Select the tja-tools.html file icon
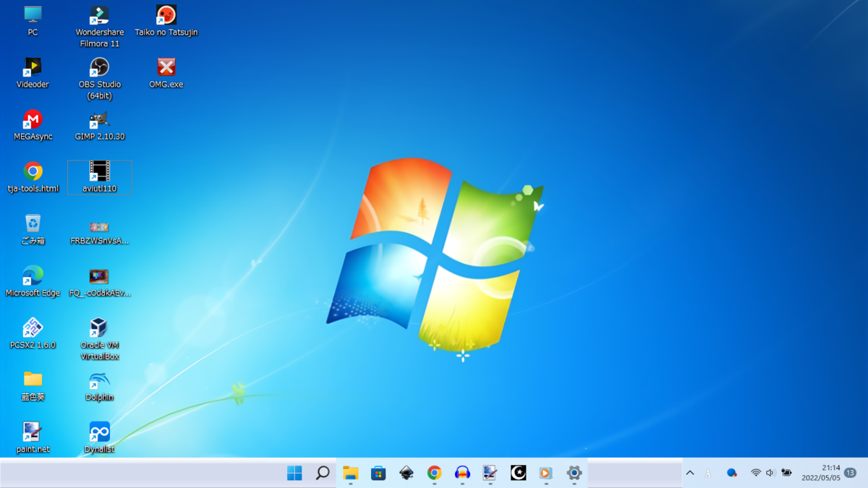The height and width of the screenshot is (488, 868). (33, 177)
